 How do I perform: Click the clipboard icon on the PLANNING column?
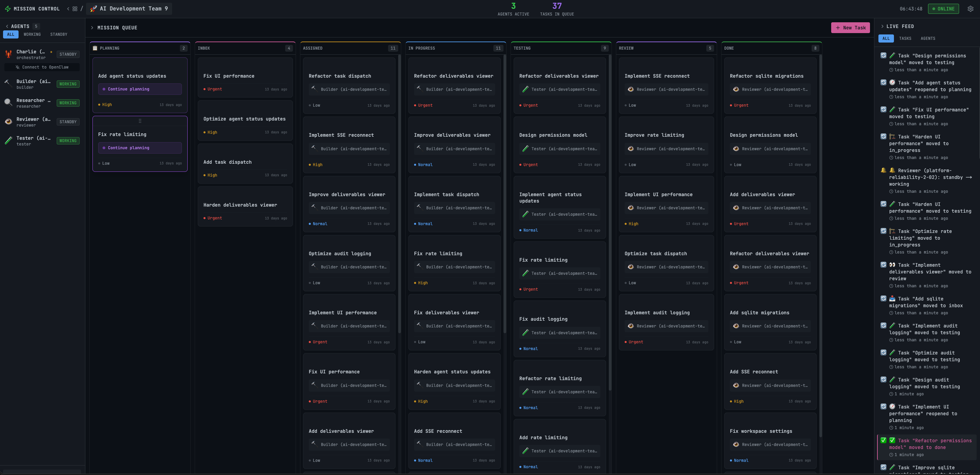tap(95, 48)
